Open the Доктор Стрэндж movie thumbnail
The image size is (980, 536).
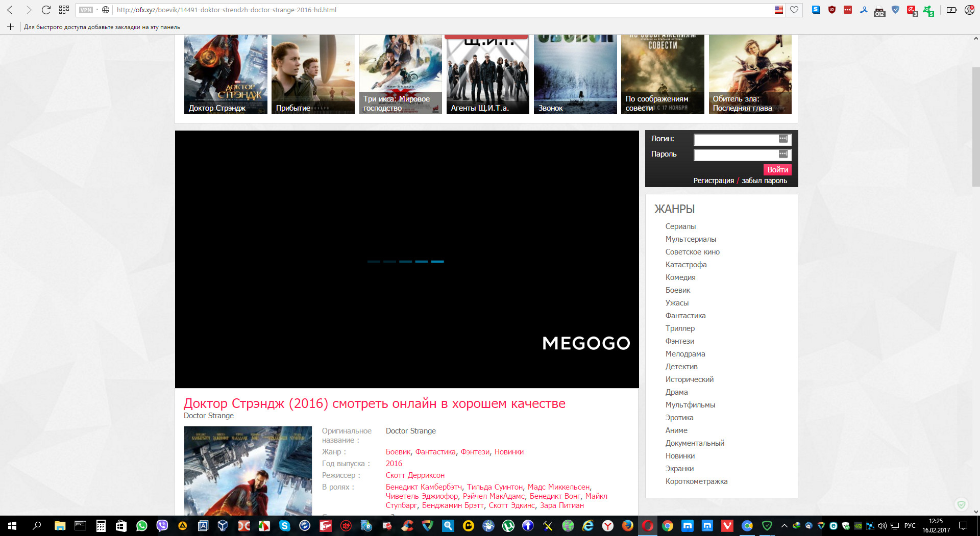(x=226, y=74)
